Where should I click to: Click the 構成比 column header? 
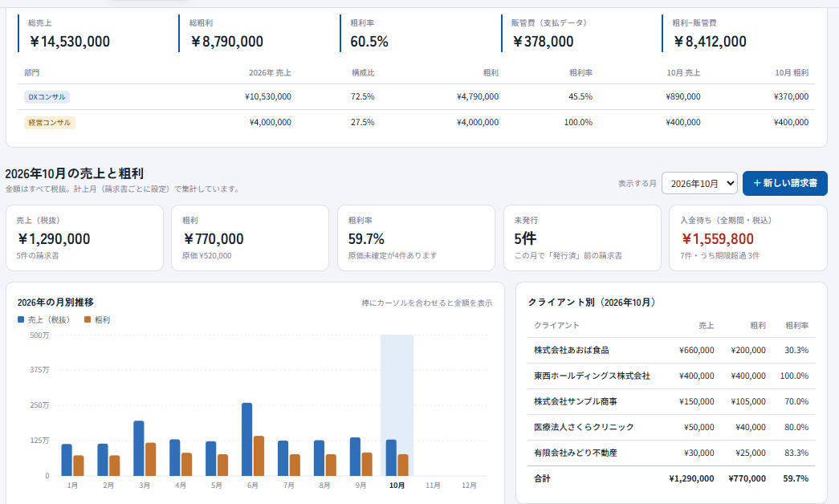pyautogui.click(x=363, y=73)
